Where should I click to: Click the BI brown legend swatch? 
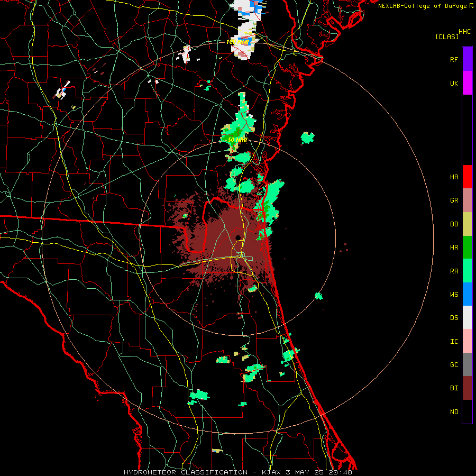[x=467, y=388]
